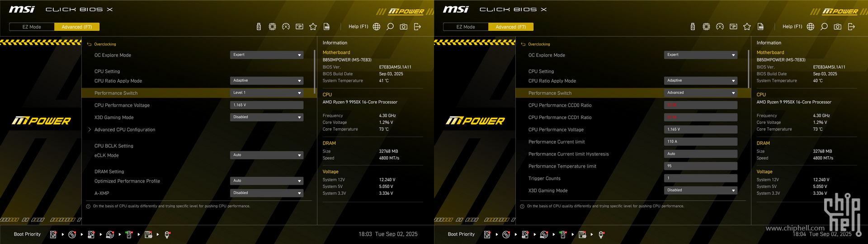Open A-XMP Disabled dropdown
Screen dimensions: 868x244
click(x=267, y=193)
